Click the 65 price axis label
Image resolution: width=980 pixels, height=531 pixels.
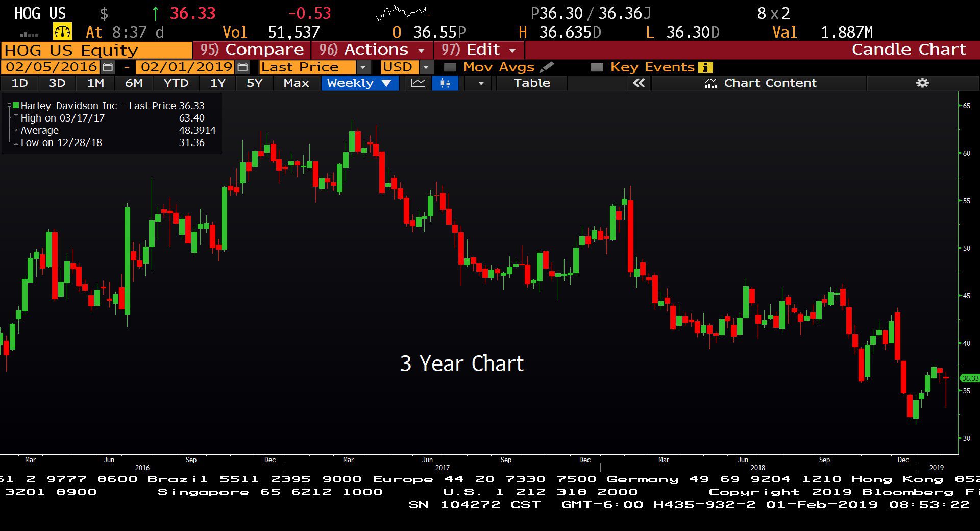click(x=966, y=106)
